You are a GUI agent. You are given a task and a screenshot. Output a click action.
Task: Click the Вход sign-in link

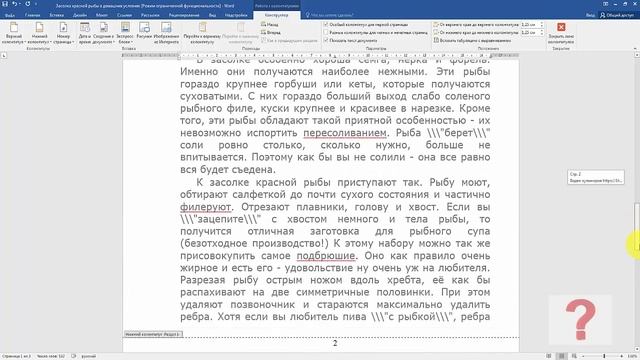[590, 15]
